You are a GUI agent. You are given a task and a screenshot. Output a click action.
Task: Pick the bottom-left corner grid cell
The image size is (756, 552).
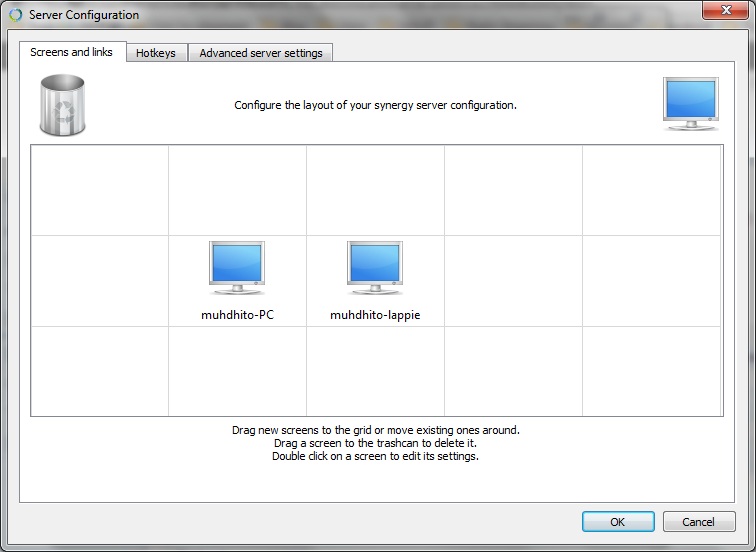[x=100, y=371]
